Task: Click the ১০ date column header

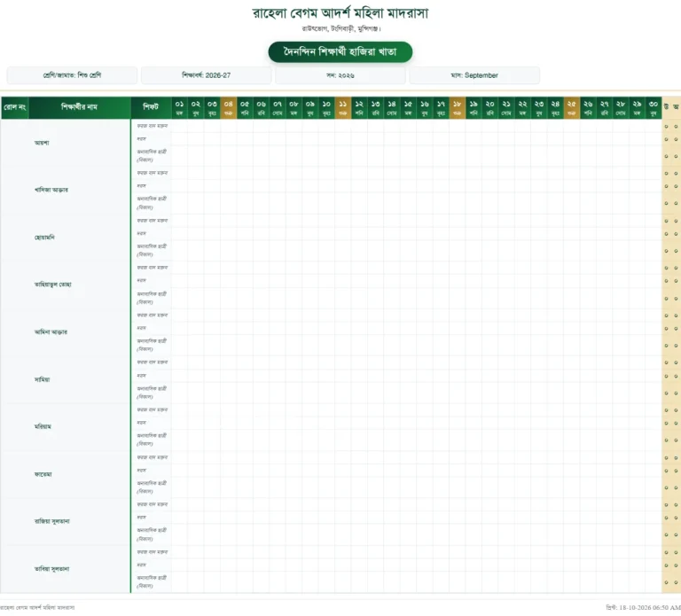Action: 326,107
